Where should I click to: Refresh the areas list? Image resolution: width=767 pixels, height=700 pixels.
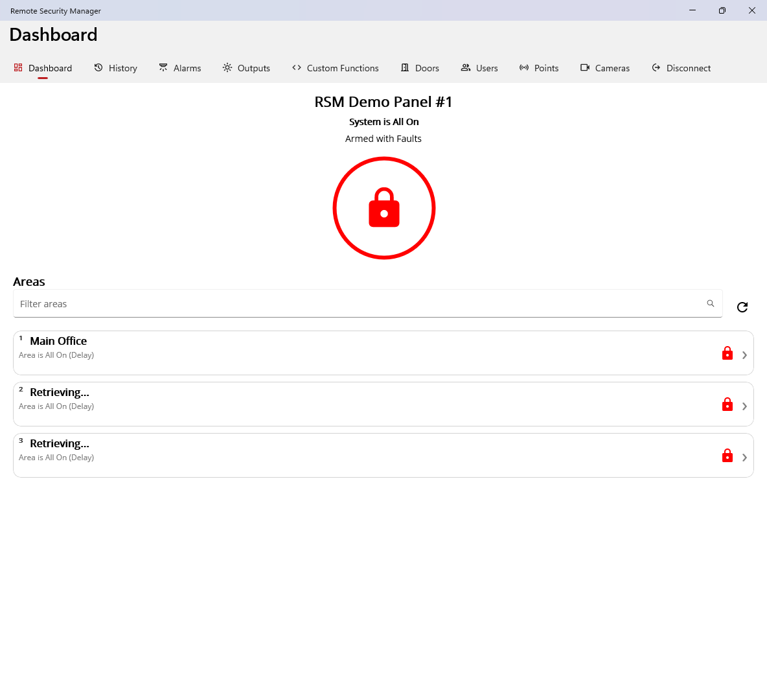[742, 307]
